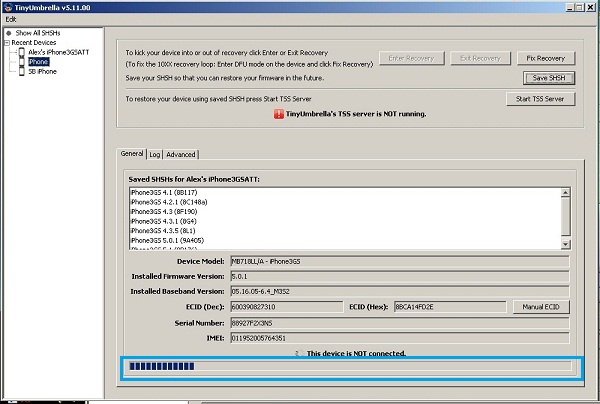Select iPhone3GS 4.3 (8F190) in the SHSH list
The height and width of the screenshot is (404, 600).
pos(164,212)
